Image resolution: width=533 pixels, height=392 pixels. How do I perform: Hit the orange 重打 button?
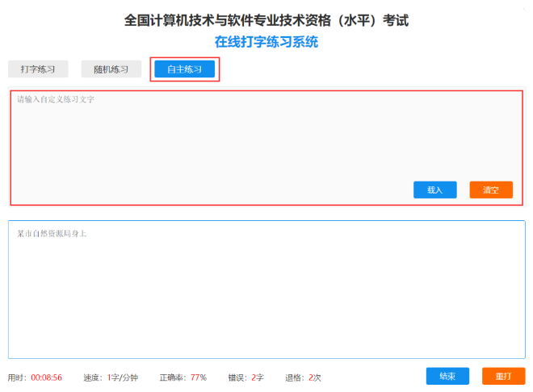point(503,376)
